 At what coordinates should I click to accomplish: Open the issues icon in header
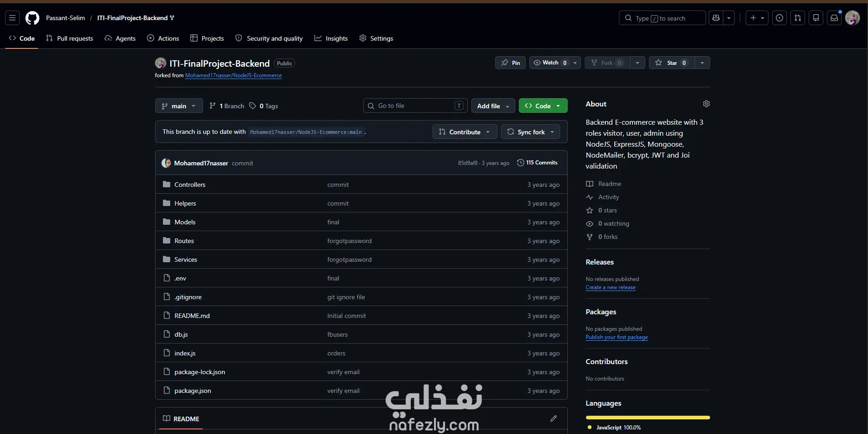tap(779, 18)
